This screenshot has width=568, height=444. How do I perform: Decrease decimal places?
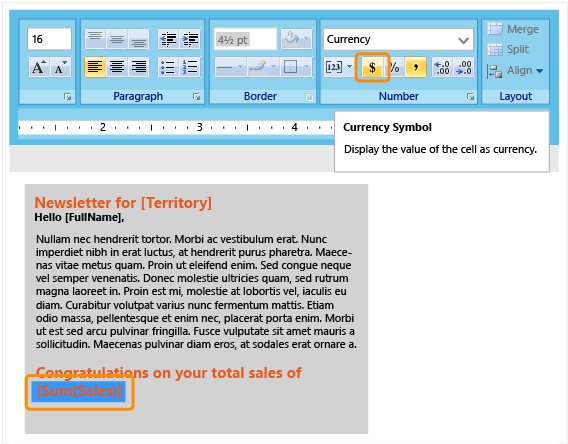[464, 67]
